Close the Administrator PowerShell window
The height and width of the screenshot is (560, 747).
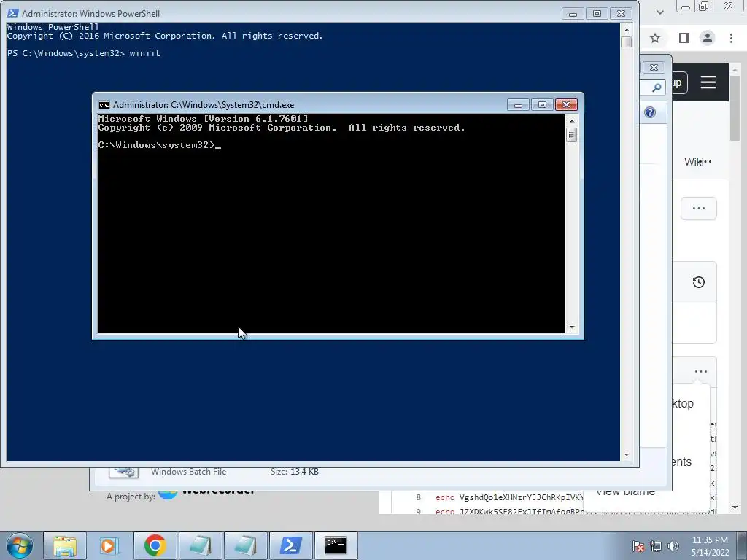pos(621,14)
